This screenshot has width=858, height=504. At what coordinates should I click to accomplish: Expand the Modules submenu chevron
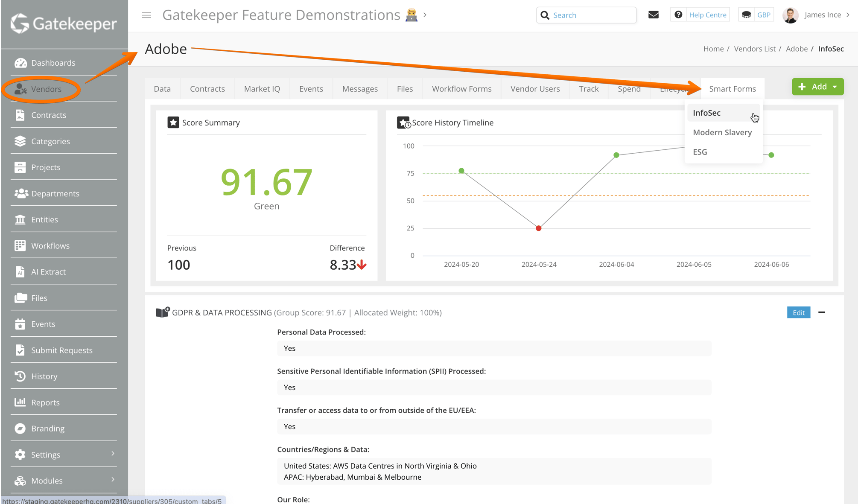113,480
